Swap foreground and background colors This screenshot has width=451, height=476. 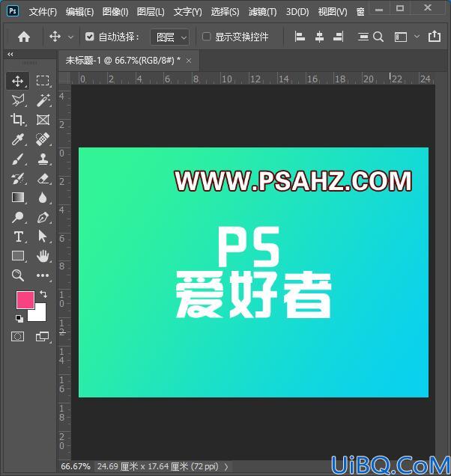click(x=43, y=294)
